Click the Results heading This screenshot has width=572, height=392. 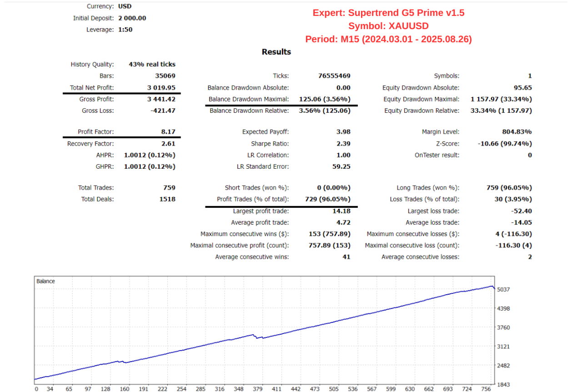pyautogui.click(x=276, y=52)
